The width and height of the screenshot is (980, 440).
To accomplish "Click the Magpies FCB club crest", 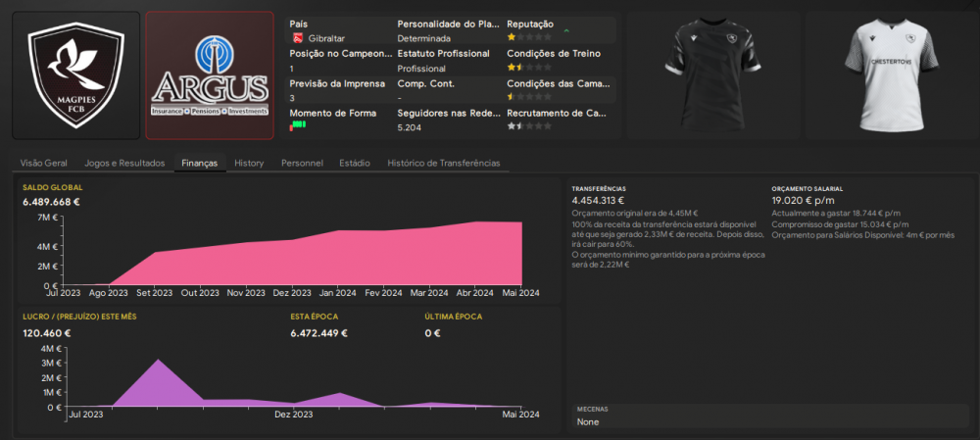I will click(76, 75).
